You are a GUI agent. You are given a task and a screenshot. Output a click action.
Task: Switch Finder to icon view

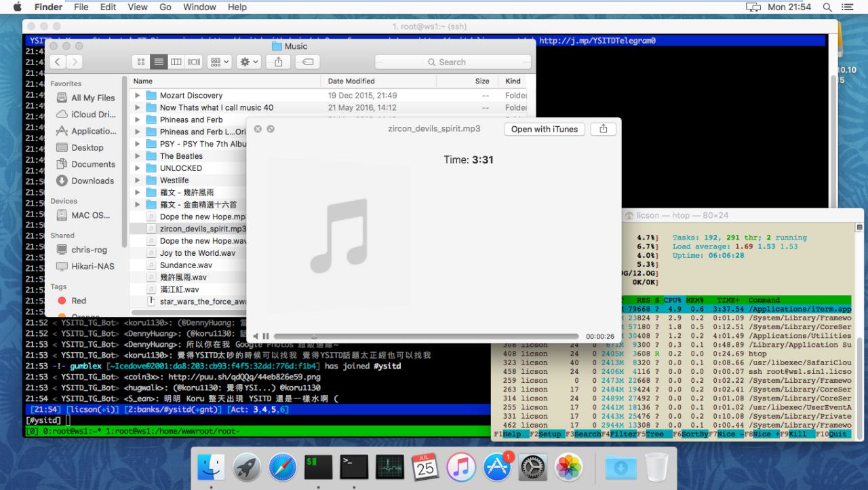pos(140,62)
